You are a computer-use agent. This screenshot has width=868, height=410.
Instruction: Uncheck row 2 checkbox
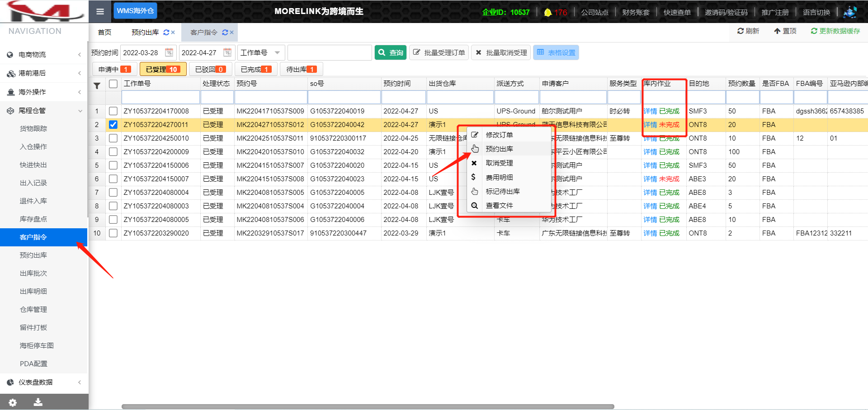[x=113, y=125]
